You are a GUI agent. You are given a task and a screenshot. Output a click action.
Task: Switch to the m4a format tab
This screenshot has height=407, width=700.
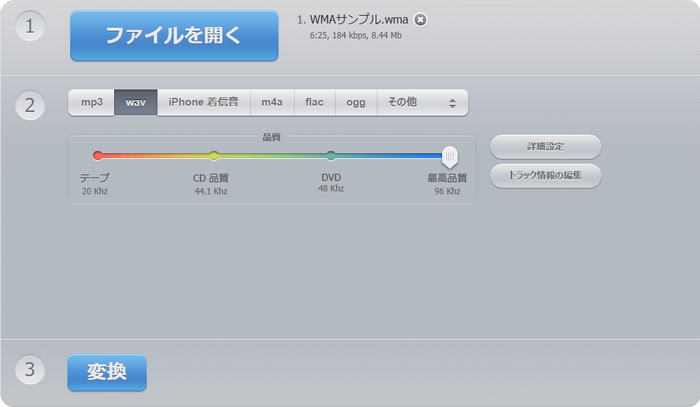(x=272, y=102)
